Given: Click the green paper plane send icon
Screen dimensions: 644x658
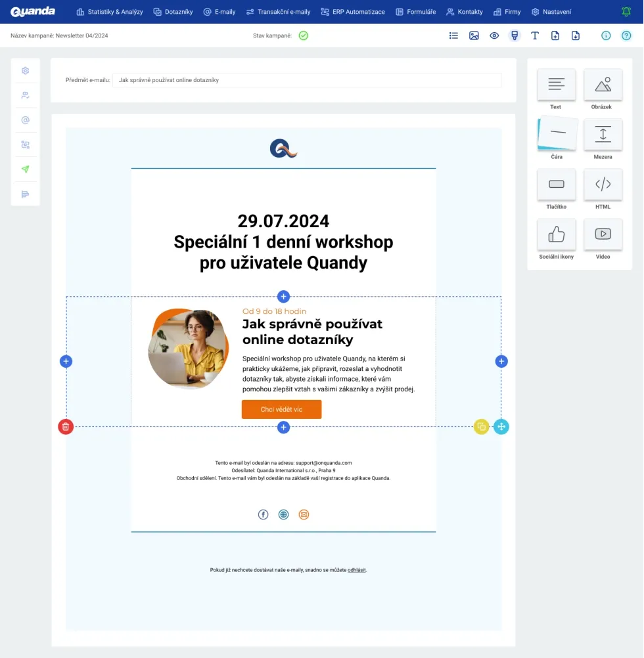Looking at the screenshot, I should (26, 169).
